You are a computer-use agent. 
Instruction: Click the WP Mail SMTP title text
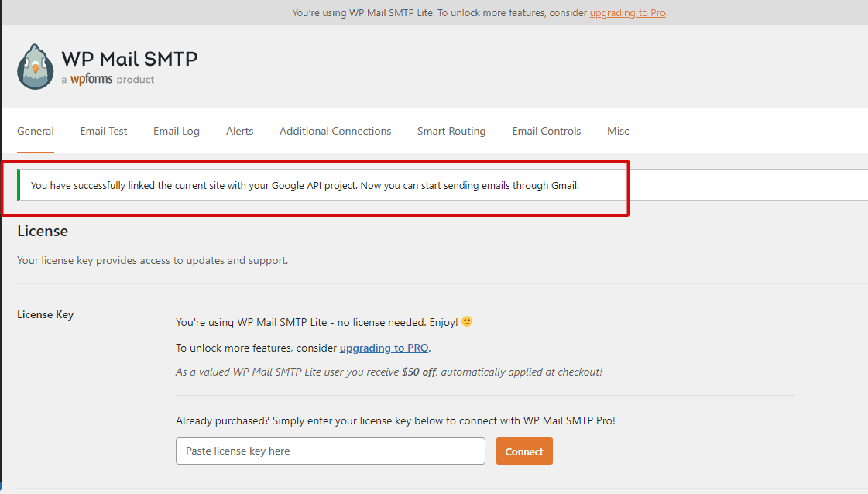click(129, 59)
